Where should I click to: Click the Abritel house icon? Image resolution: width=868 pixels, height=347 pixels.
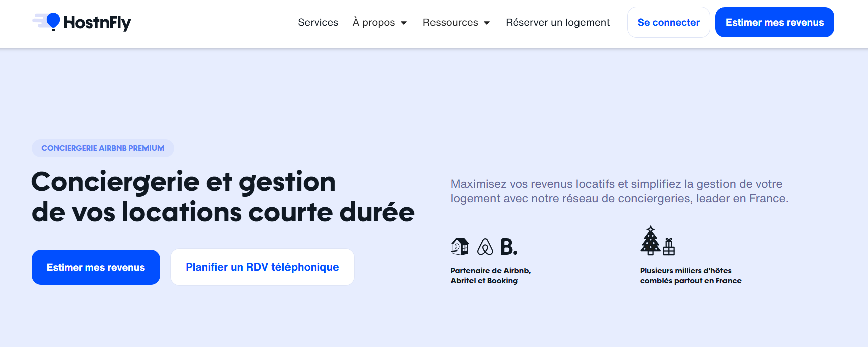coord(460,246)
